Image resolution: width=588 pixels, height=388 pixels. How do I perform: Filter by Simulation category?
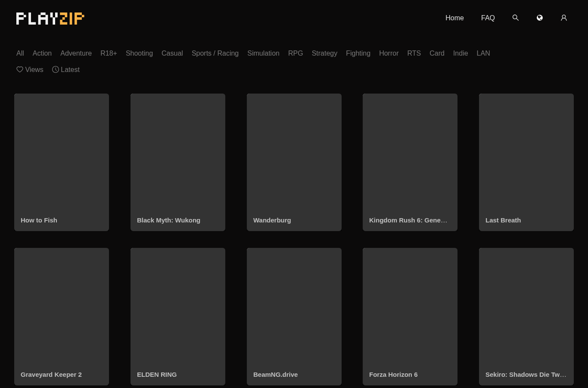263,53
